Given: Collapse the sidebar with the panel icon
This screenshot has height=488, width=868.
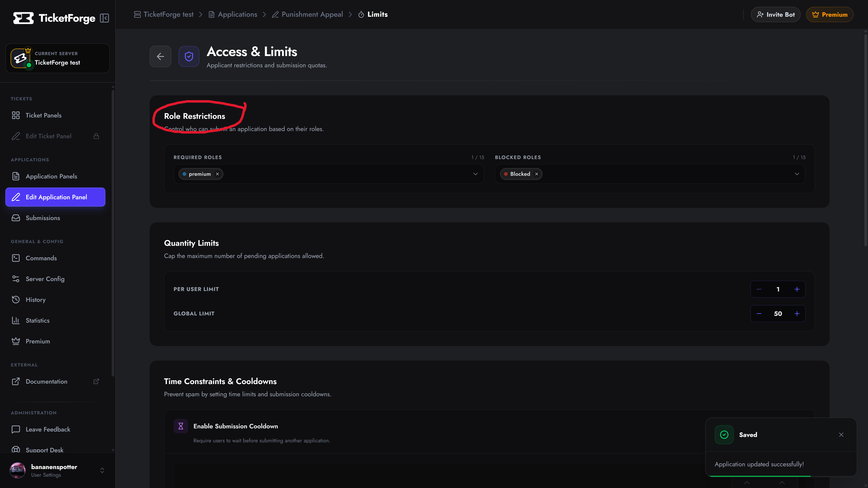Looking at the screenshot, I should point(104,18).
